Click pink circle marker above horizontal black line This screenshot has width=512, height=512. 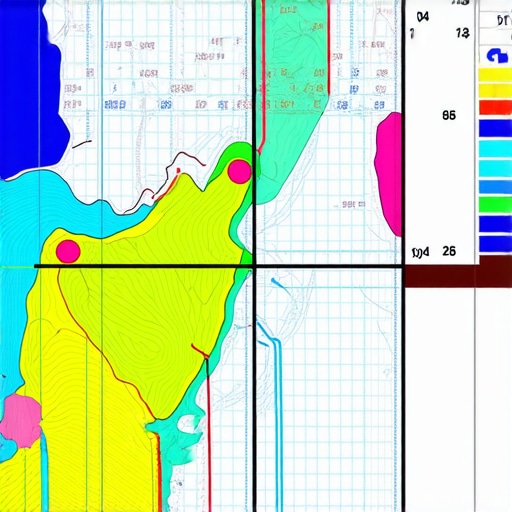pyautogui.click(x=68, y=251)
